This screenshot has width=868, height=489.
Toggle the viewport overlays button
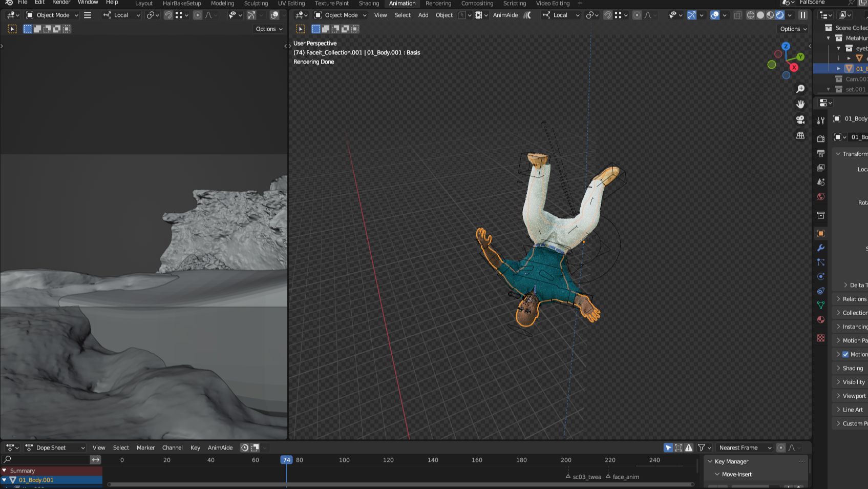coord(715,15)
